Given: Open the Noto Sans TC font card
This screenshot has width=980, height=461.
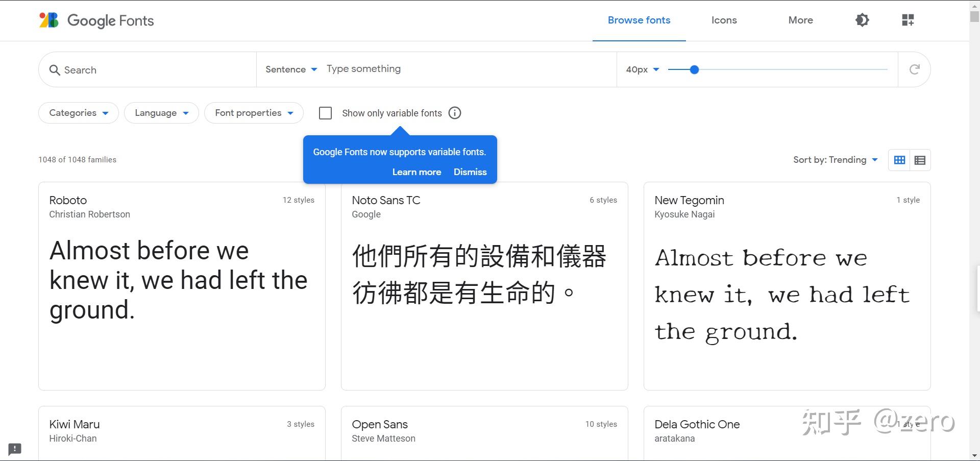Looking at the screenshot, I should tap(484, 286).
